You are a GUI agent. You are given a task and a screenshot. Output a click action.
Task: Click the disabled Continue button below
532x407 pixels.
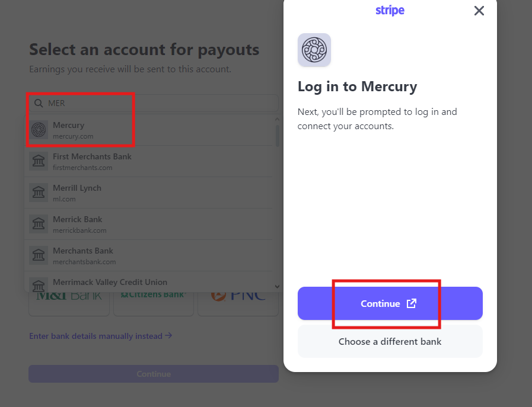[154, 374]
